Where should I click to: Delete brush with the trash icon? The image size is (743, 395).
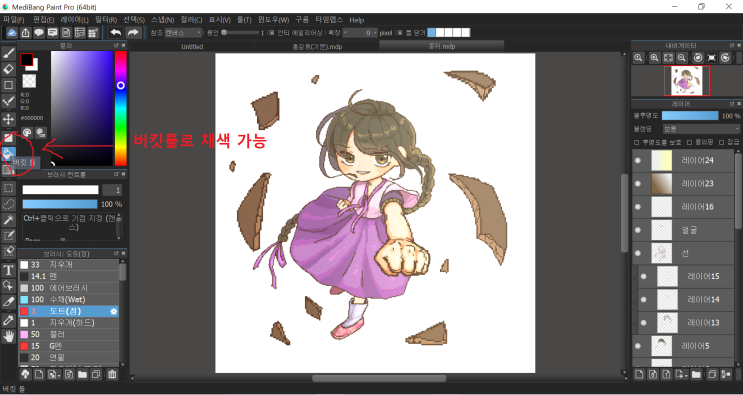tap(112, 375)
